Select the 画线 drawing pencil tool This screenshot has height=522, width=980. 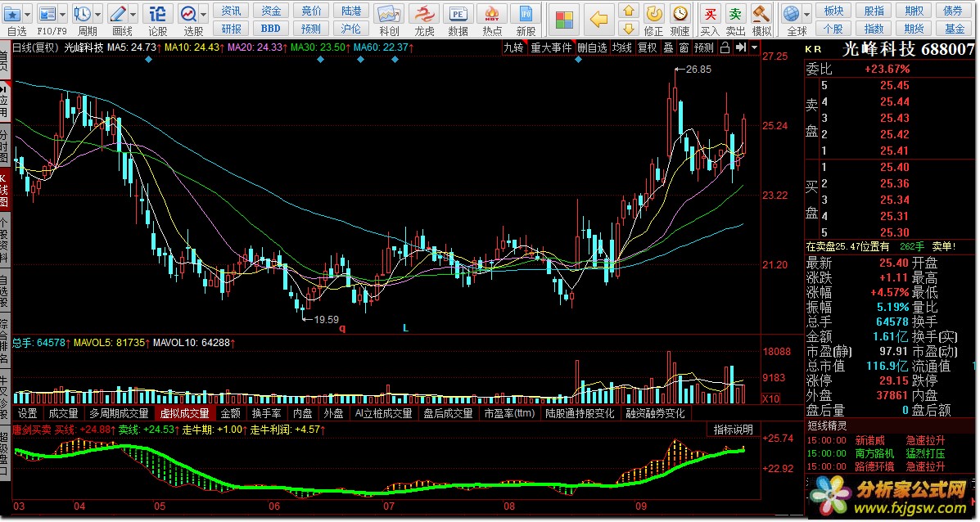[117, 14]
